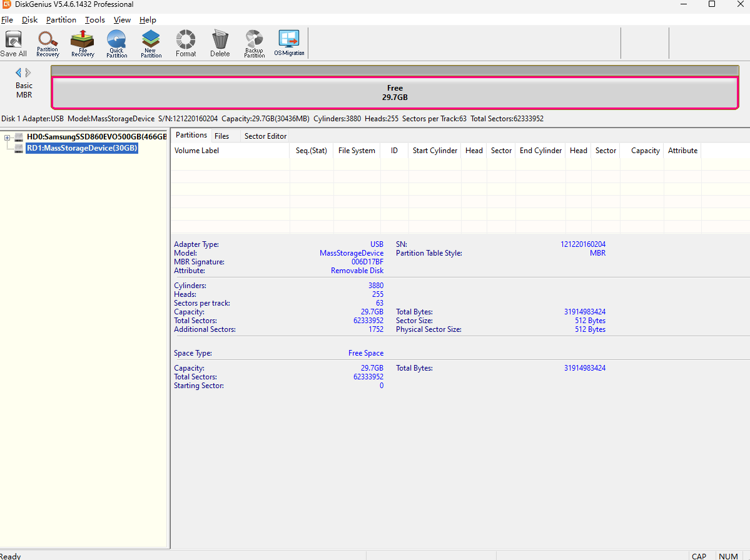Click the Save All toolbar icon
Image resolution: width=750 pixels, height=560 pixels.
click(x=13, y=44)
